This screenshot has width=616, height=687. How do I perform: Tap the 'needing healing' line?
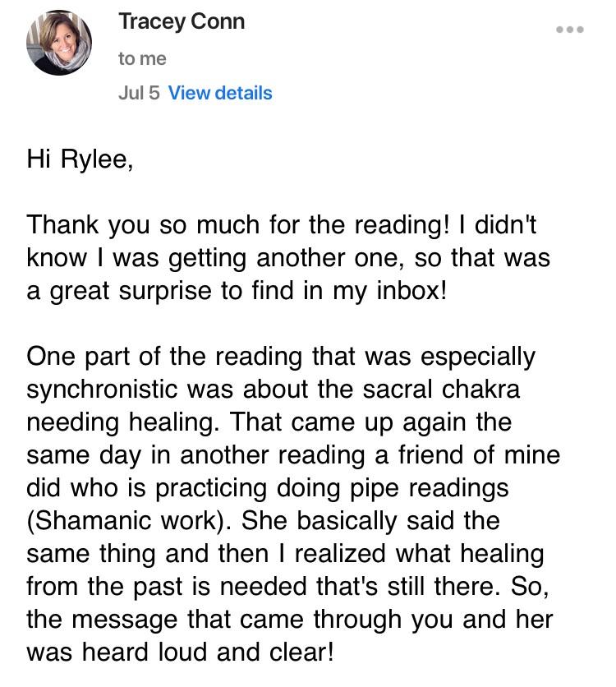[269, 422]
